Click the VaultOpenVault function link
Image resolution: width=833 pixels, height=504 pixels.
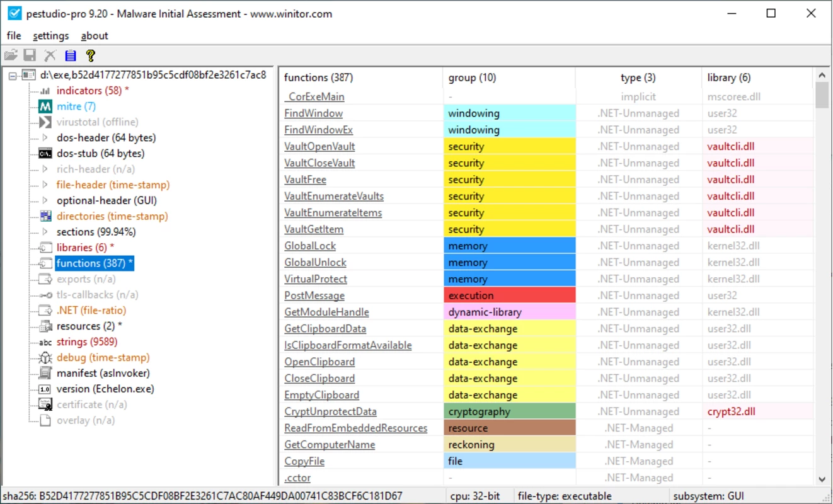click(319, 147)
